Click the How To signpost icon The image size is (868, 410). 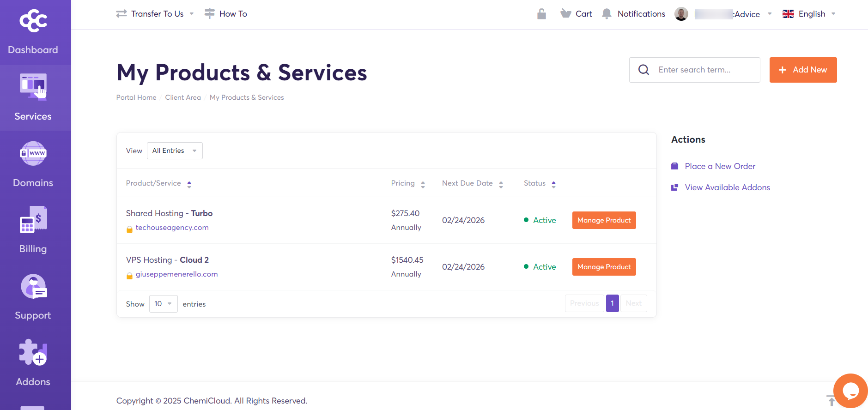point(210,13)
